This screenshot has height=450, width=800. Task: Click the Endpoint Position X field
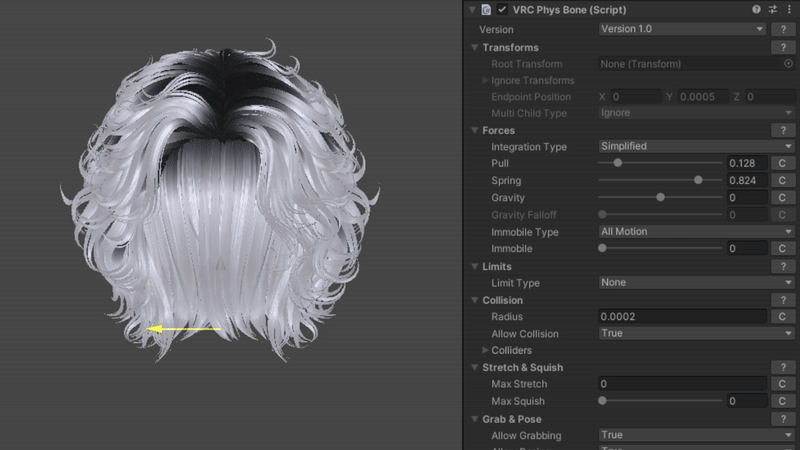[636, 97]
